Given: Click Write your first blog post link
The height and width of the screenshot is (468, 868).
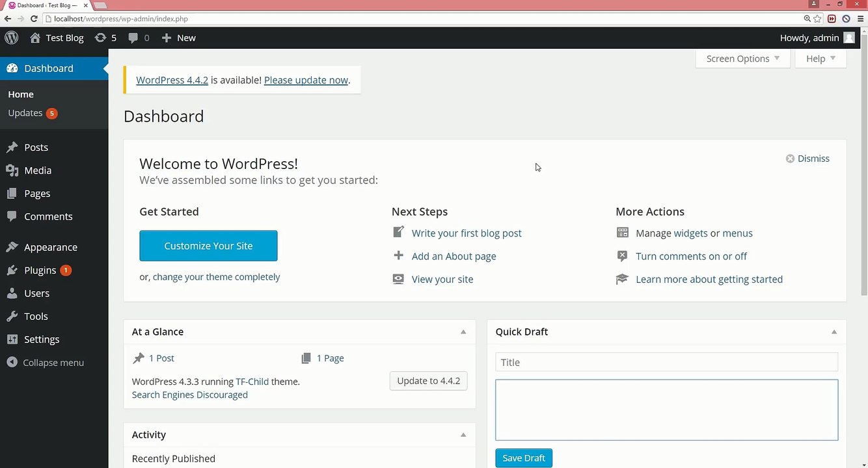Looking at the screenshot, I should 467,233.
